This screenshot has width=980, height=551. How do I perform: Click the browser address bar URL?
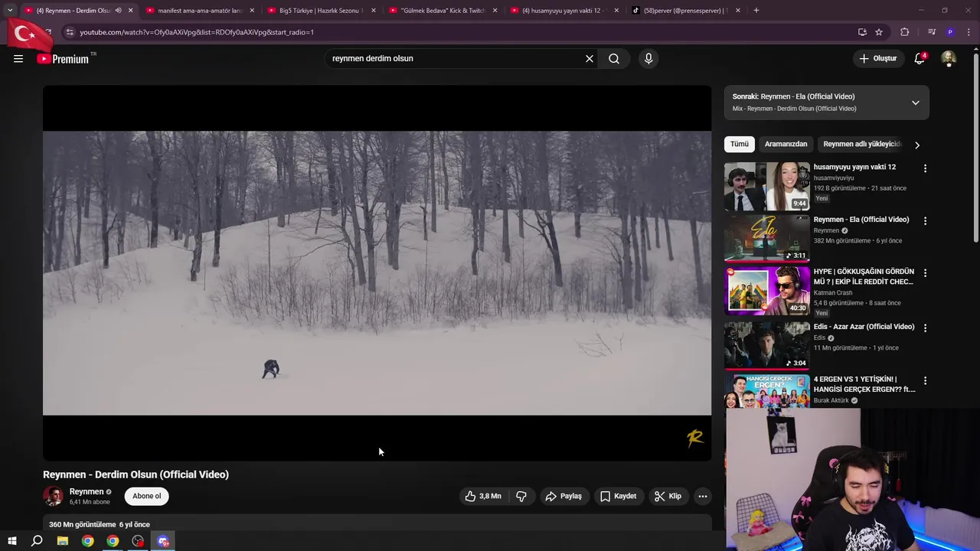197,32
